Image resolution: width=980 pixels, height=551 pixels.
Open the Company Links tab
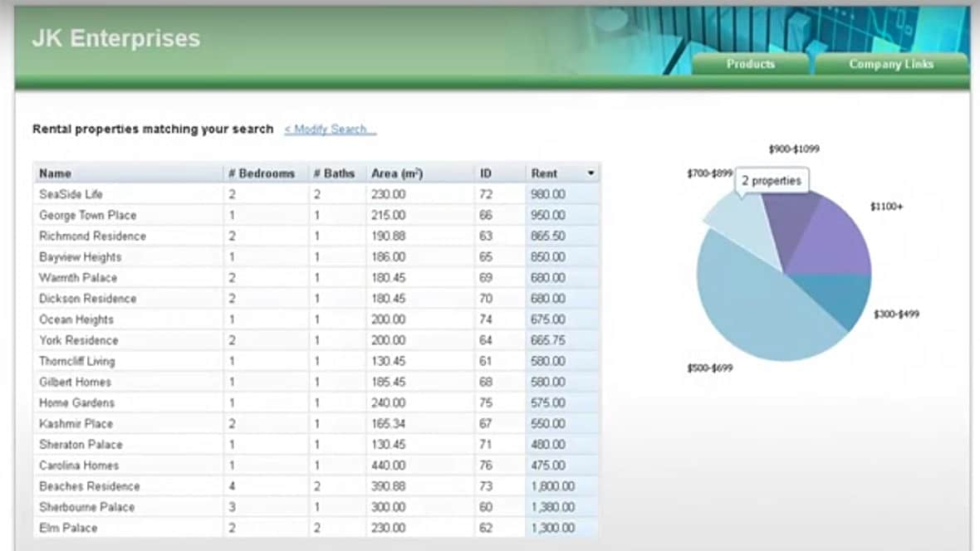890,64
